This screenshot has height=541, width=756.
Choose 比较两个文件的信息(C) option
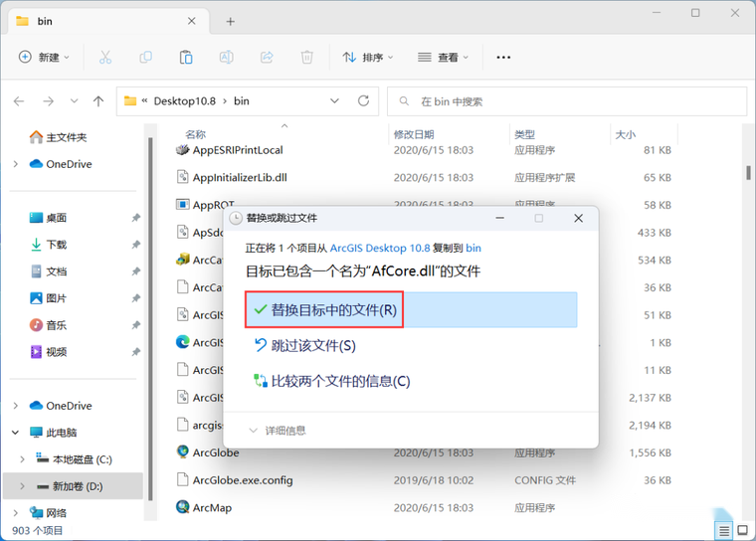pos(332,382)
